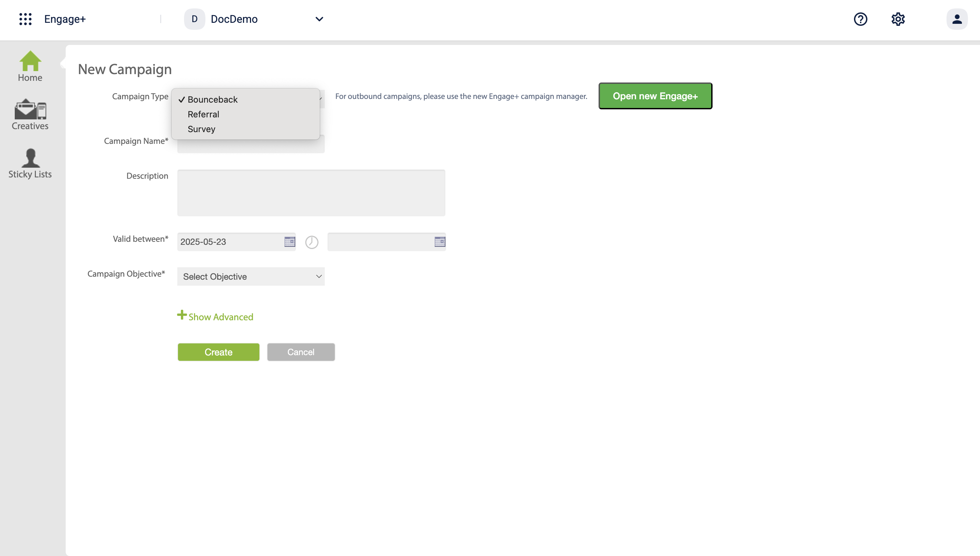The width and height of the screenshot is (980, 556).
Task: Click Open new Engage+ button
Action: pos(655,96)
